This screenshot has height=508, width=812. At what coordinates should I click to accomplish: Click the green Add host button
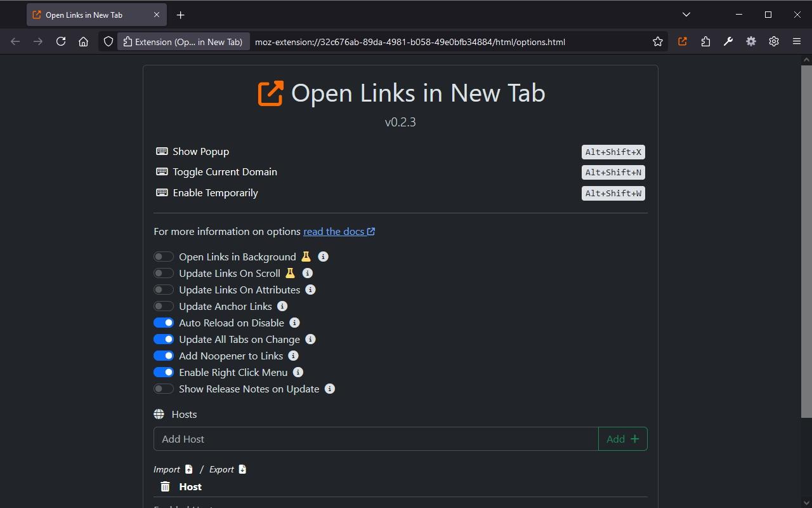pos(622,439)
